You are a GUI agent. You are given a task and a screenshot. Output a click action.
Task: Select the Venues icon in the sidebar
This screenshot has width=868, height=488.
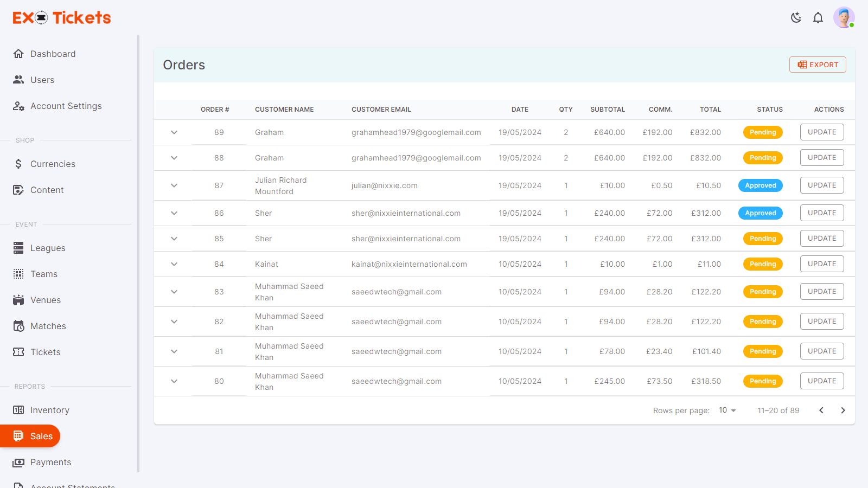[19, 300]
